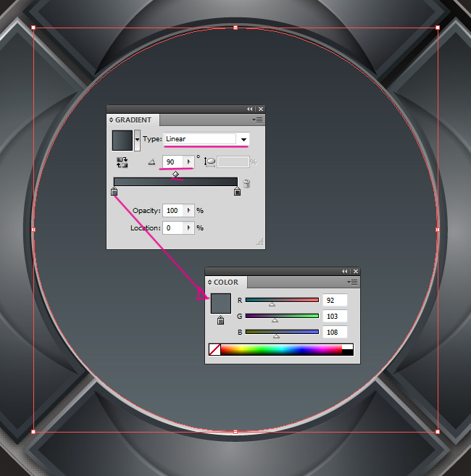Click the bottom-center selection handle
This screenshot has width=471, height=476.
click(236, 432)
